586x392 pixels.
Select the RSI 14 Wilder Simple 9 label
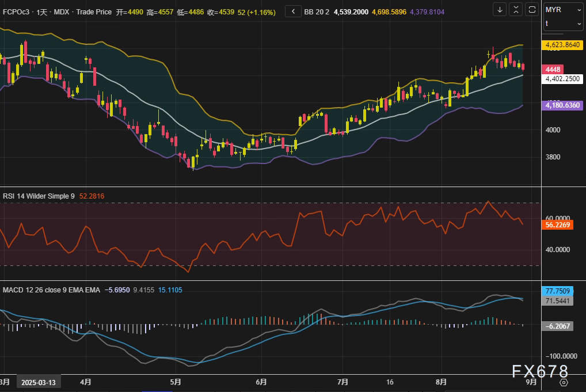tap(39, 196)
